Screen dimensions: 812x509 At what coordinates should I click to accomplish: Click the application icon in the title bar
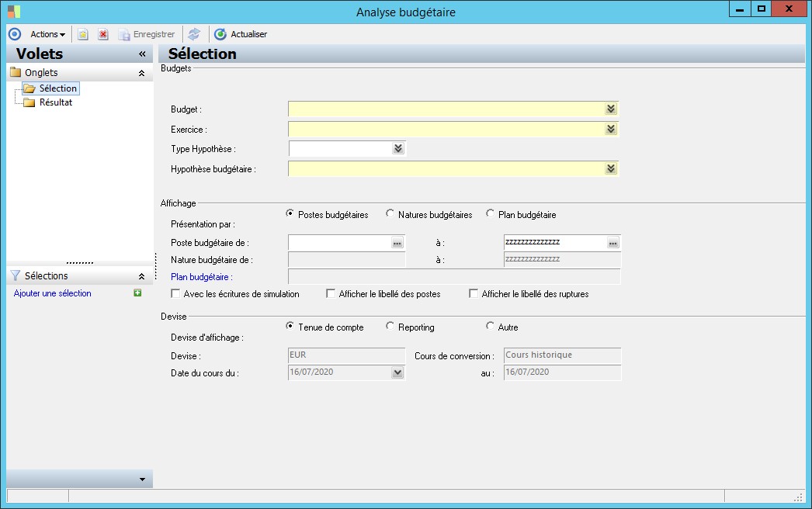[14, 12]
